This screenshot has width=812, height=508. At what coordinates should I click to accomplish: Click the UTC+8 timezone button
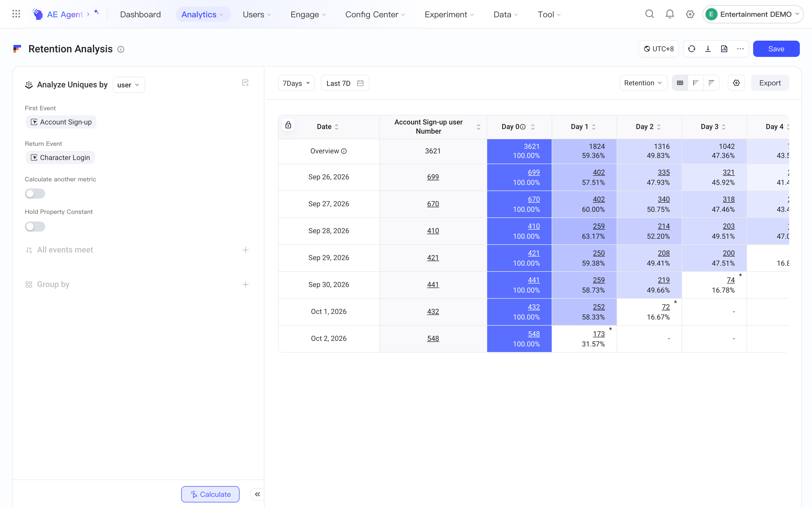[659, 49]
